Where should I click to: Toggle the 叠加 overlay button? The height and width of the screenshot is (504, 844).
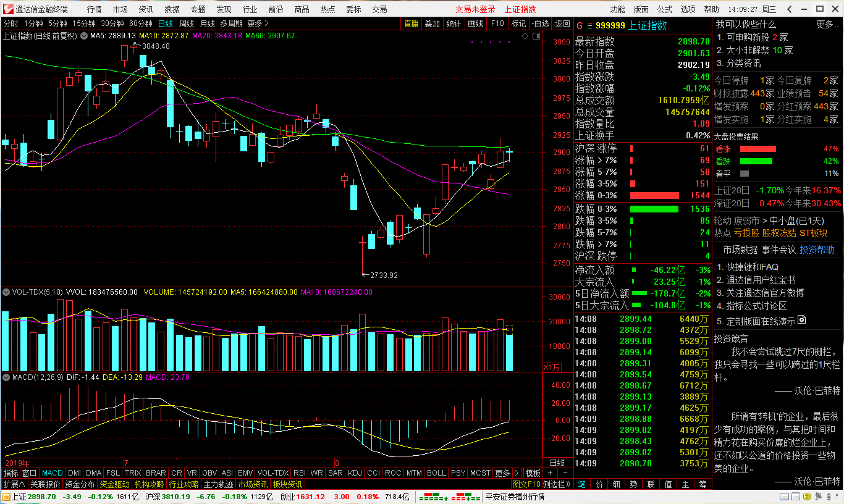(x=432, y=23)
